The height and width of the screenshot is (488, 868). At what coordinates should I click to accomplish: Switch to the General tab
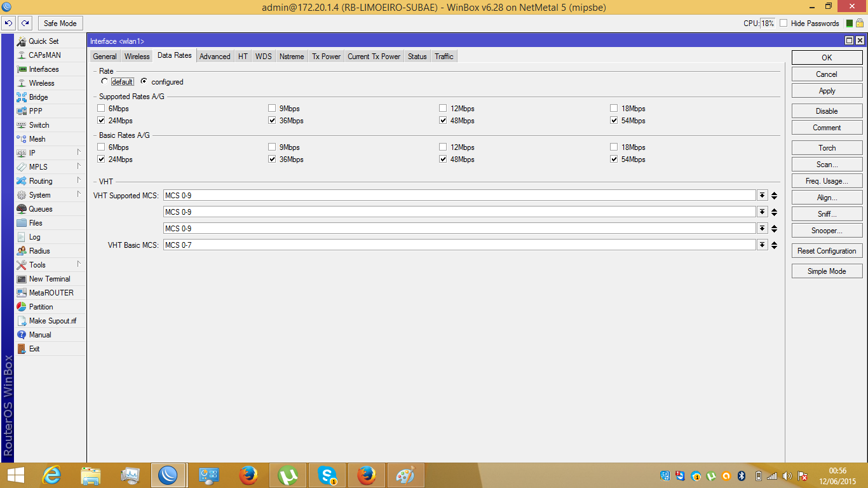[105, 57]
